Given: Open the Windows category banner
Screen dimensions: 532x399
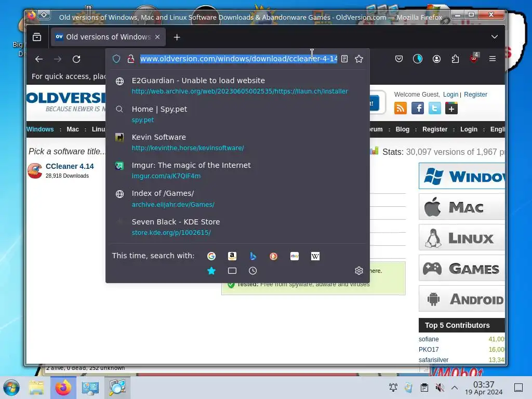Looking at the screenshot, I should click(x=462, y=176).
